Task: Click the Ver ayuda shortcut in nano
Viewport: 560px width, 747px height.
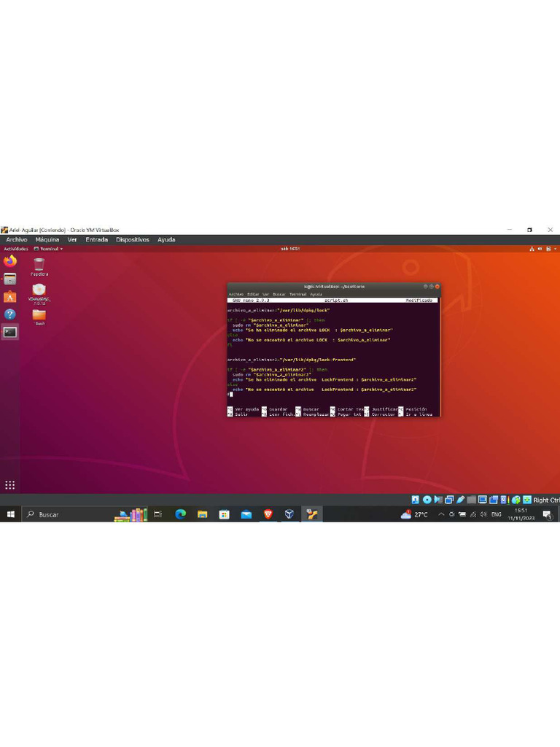Action: click(243, 409)
